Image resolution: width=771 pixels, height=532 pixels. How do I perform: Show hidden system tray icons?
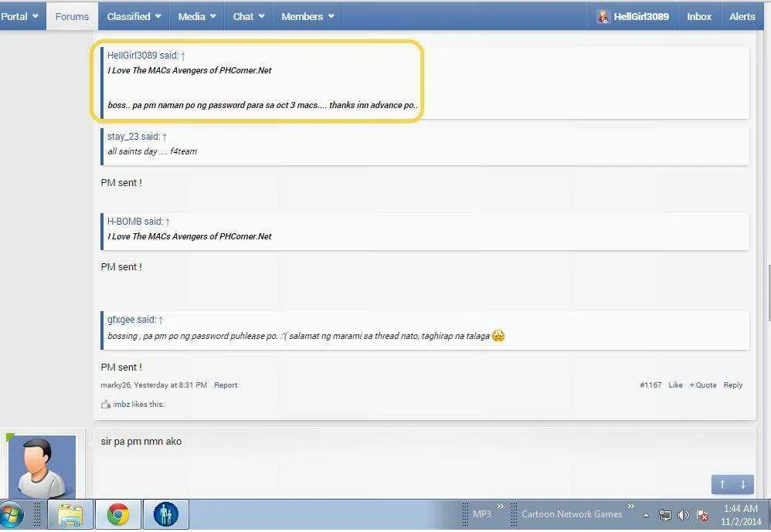(x=647, y=515)
